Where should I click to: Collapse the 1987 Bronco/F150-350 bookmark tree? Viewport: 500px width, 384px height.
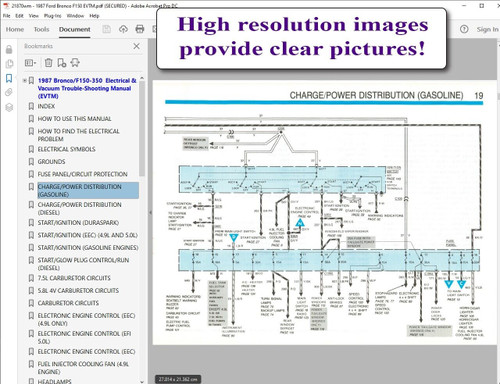[25, 80]
